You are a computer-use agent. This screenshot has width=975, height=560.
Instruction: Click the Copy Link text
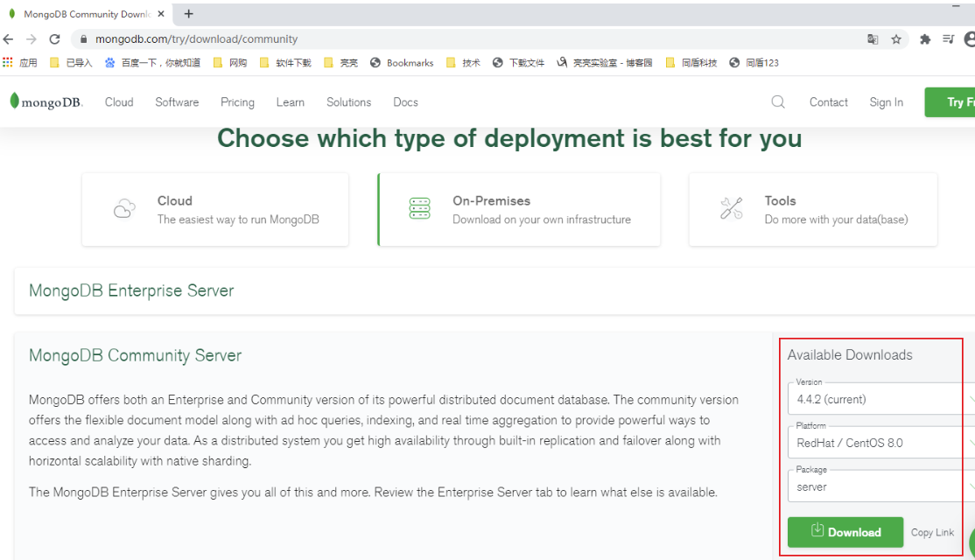pos(932,533)
